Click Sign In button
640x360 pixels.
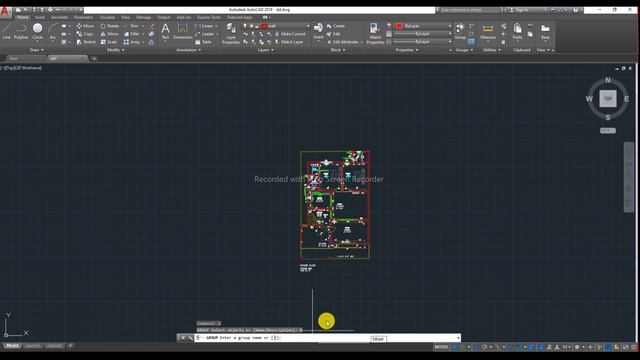[520, 10]
